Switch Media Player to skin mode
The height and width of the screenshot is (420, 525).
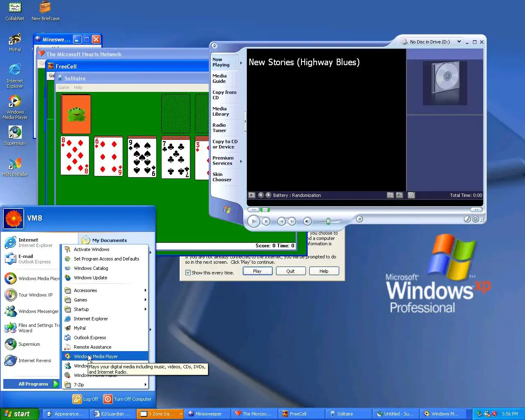[x=476, y=219]
